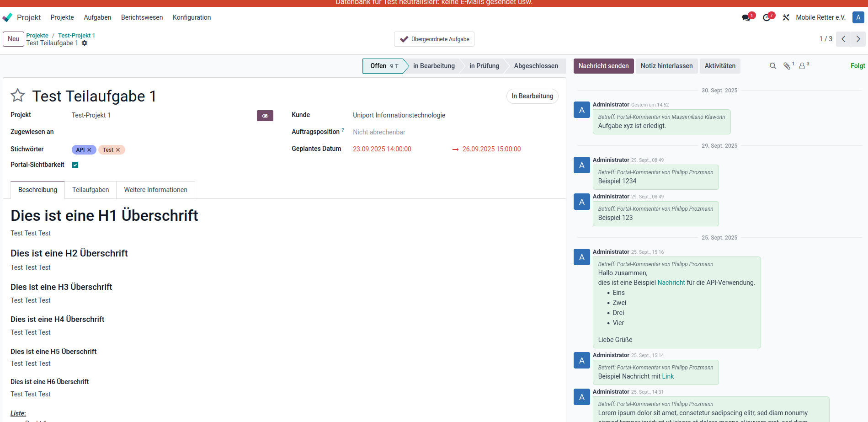This screenshot has width=868, height=422.
Task: Open the Mobile Retter e.V. company switcher
Action: (x=820, y=17)
